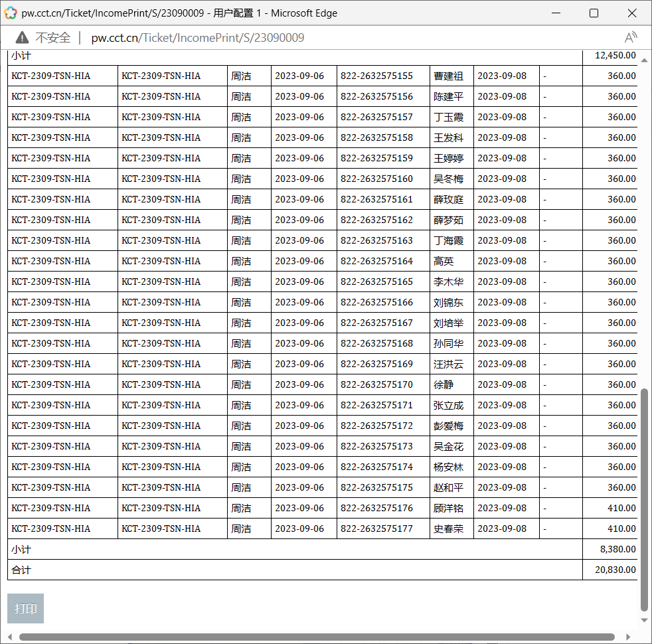The width and height of the screenshot is (652, 644).
Task: Click the 合计 total amount 20,830.00
Action: pyautogui.click(x=615, y=570)
